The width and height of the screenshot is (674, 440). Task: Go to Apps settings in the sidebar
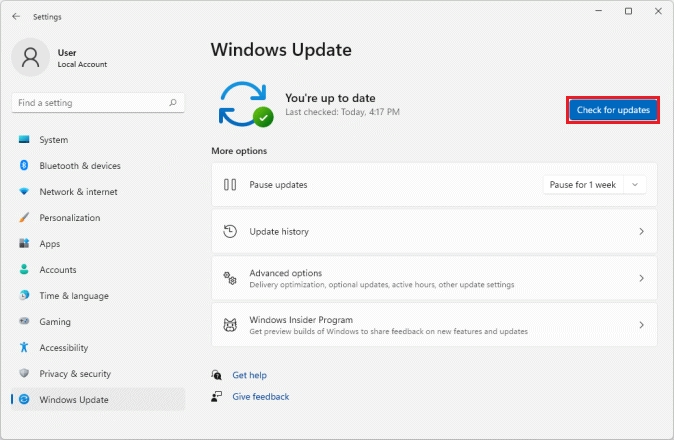50,244
